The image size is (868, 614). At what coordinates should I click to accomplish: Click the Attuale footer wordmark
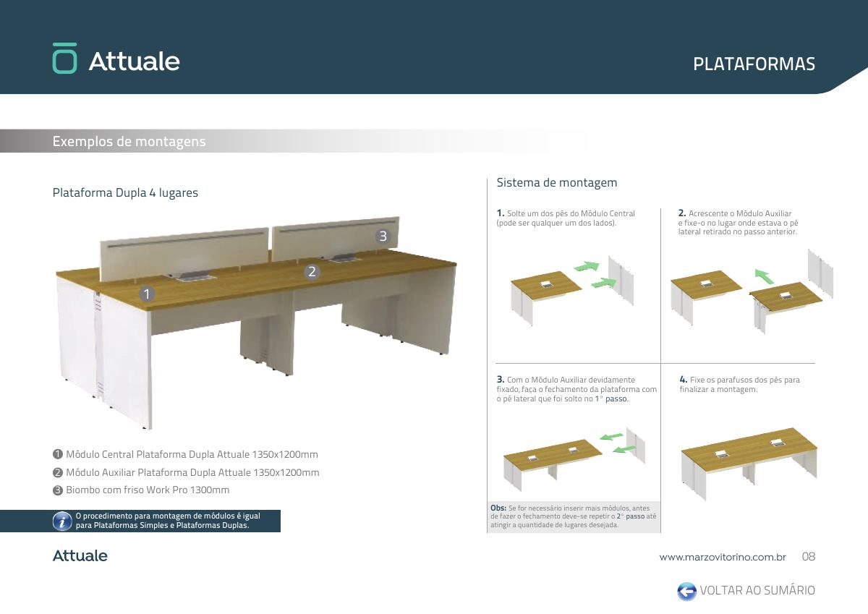click(x=80, y=556)
